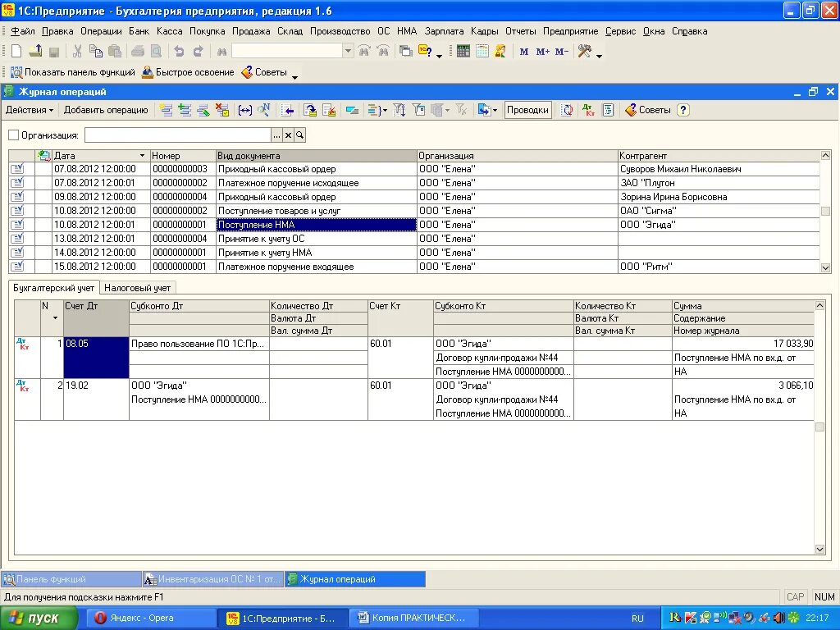Click the Undo arrow icon
The width and height of the screenshot is (840, 630).
[x=179, y=52]
